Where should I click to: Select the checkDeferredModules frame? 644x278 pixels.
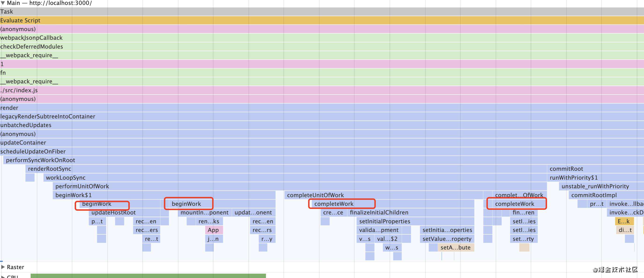click(322, 47)
